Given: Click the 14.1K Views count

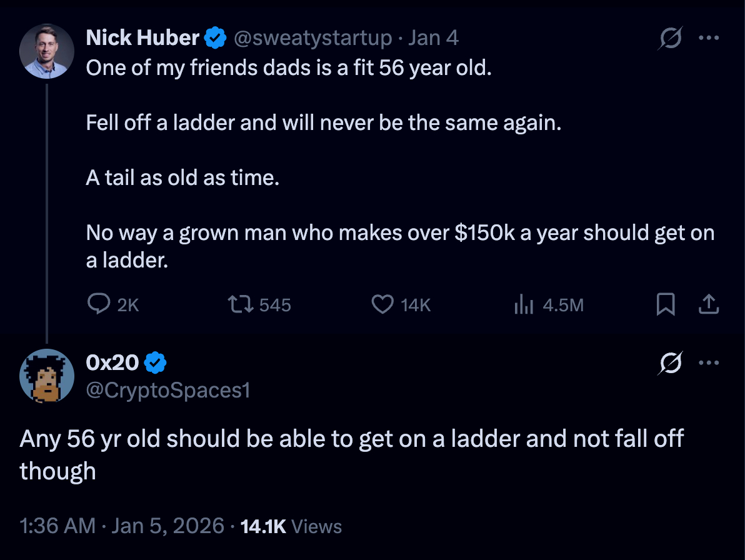Looking at the screenshot, I should (x=291, y=526).
